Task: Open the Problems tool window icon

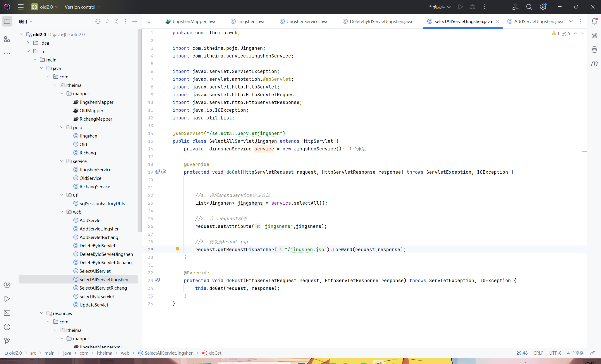Action: (7, 327)
